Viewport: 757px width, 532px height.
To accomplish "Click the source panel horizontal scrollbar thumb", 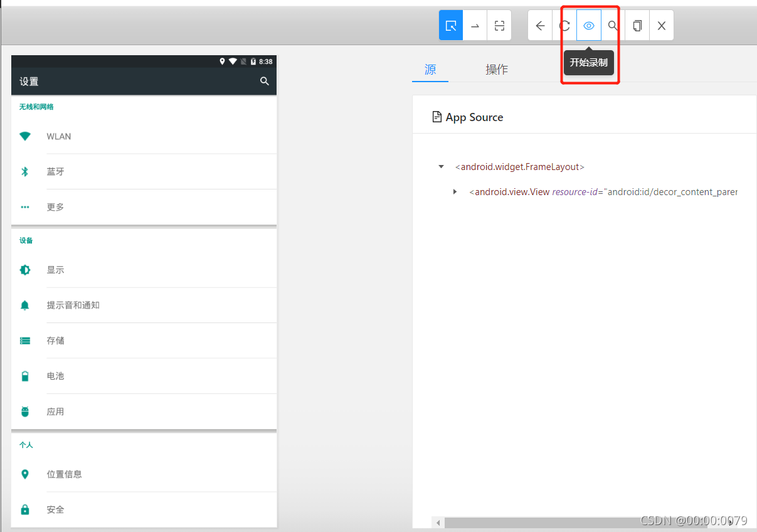I will tap(576, 523).
